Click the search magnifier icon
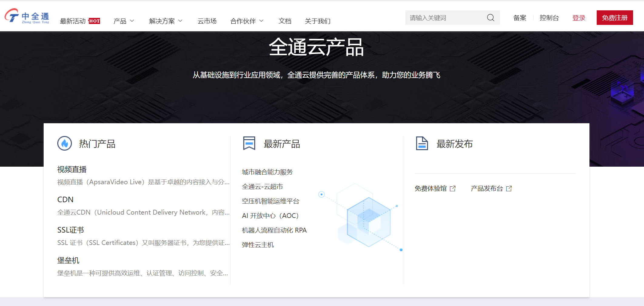This screenshot has width=644, height=306. 490,18
